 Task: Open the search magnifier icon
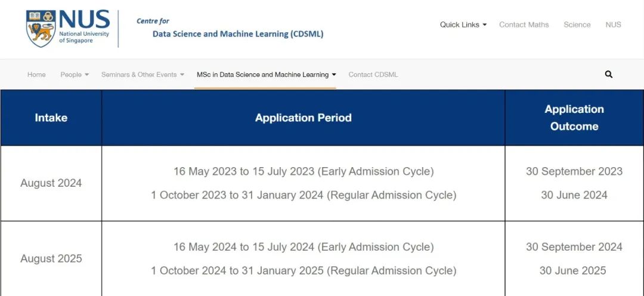click(x=609, y=75)
